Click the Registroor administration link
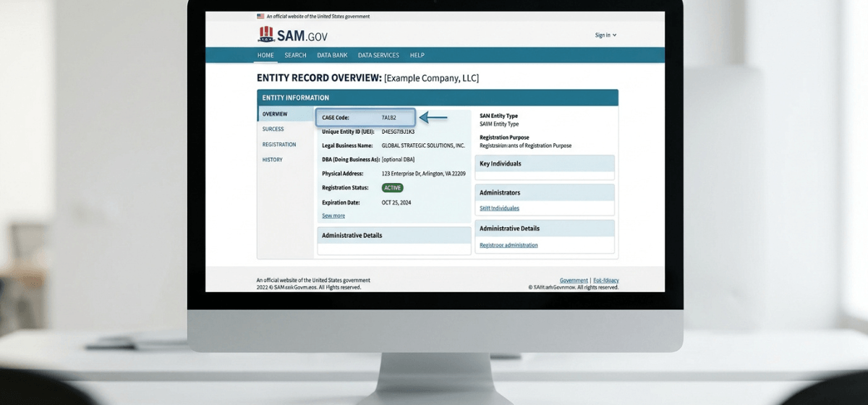 coord(509,245)
